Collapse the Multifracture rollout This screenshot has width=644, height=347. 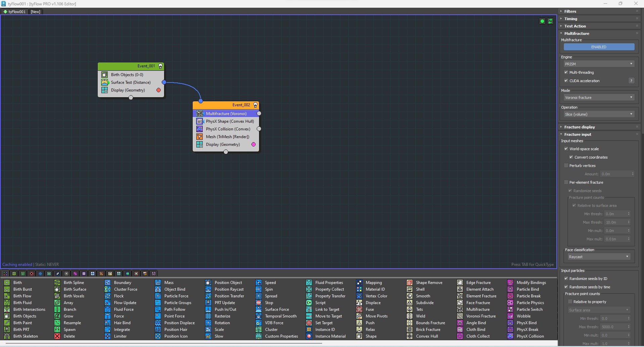tap(599, 34)
